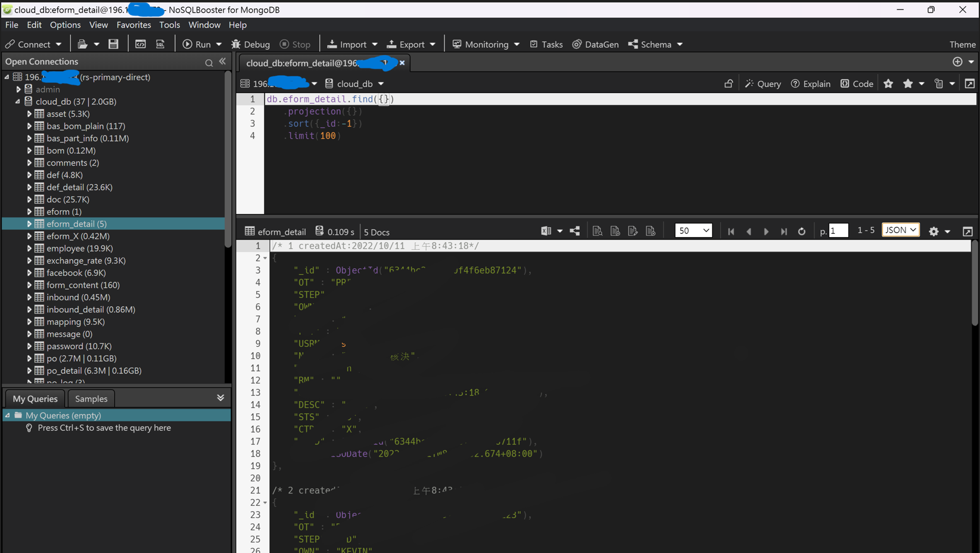The height and width of the screenshot is (553, 980).
Task: Open the Import dropdown arrow
Action: click(375, 45)
